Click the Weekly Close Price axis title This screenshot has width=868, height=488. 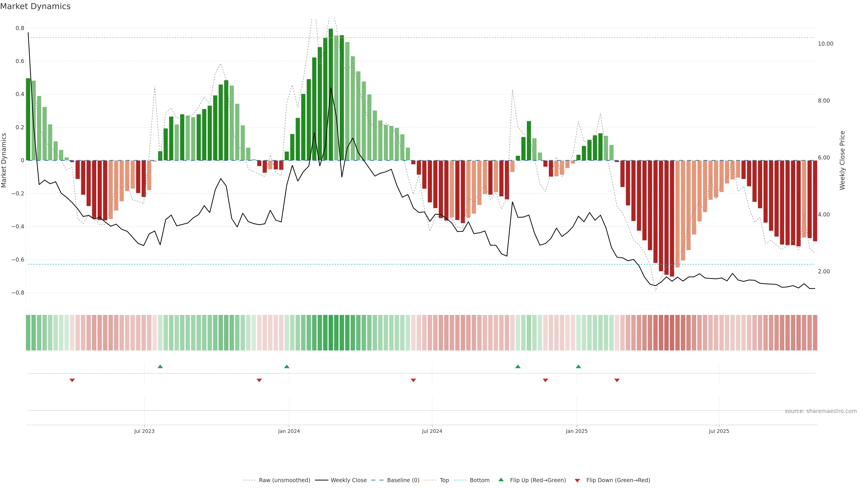[842, 160]
